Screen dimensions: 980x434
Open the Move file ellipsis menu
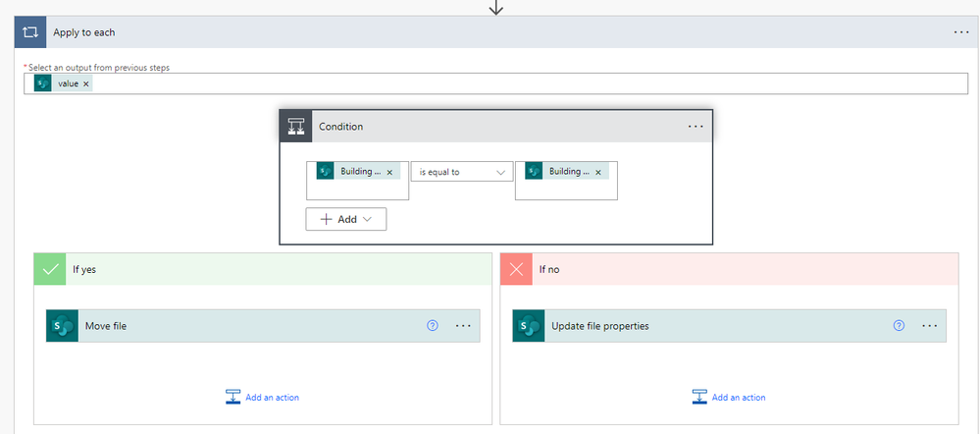click(x=463, y=326)
